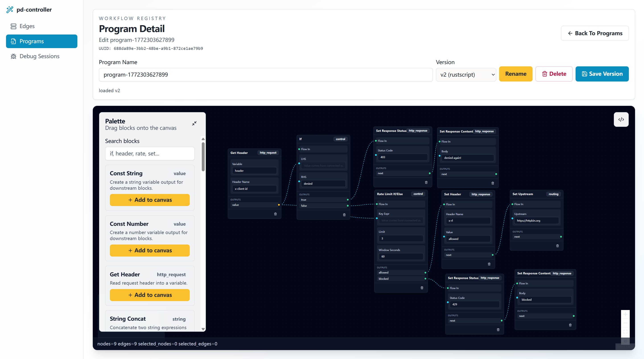Edit the Body field containing 'denied again!'
Image resolution: width=644 pixels, height=359 pixels.
tap(468, 158)
